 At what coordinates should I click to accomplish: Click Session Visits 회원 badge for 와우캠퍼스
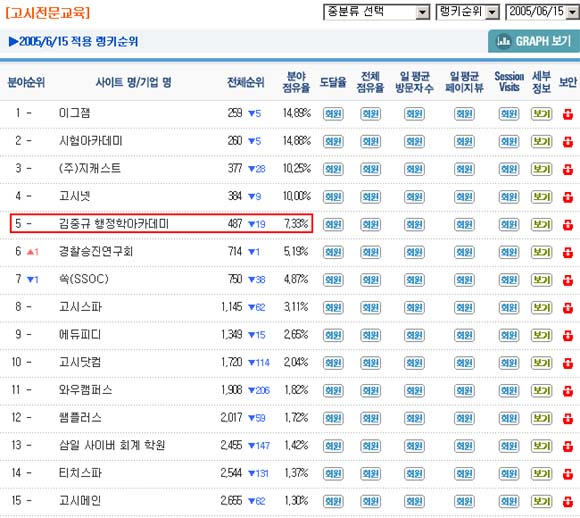[x=509, y=391]
